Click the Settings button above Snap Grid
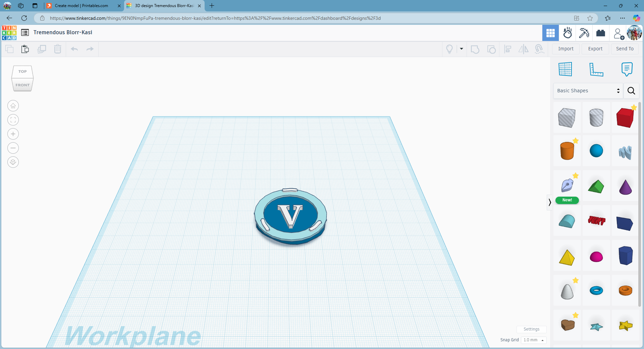 tap(532, 329)
